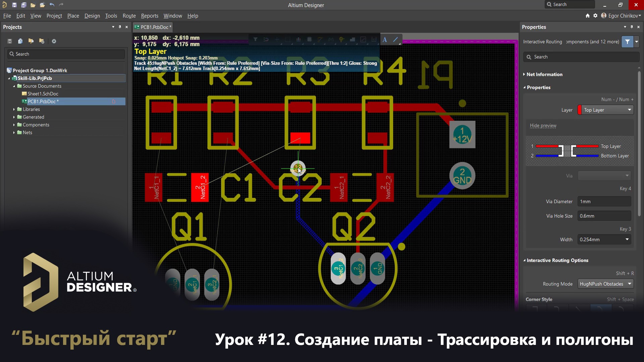644x362 pixels.
Task: Click the Hide preview link
Action: (x=543, y=126)
